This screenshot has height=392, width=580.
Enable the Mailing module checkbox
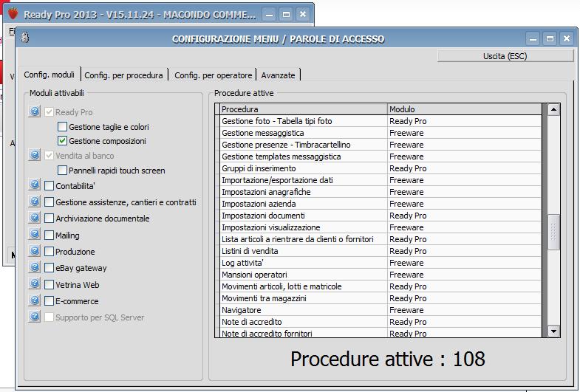pyautogui.click(x=49, y=235)
